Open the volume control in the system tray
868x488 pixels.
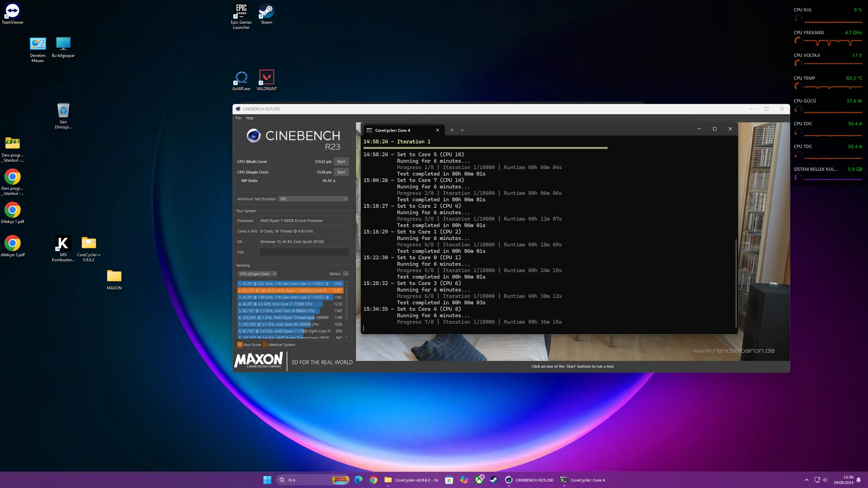[x=825, y=480]
